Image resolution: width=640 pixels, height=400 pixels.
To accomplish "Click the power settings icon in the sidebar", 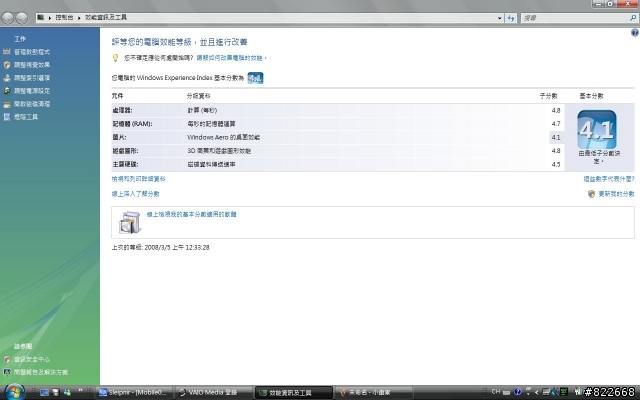I will (7, 91).
